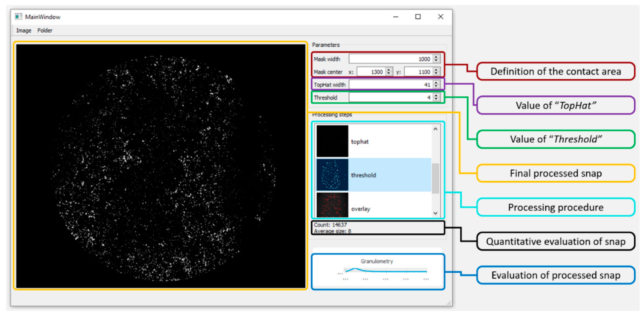Click the Mask center y spinner arrows
Screen dimensions: 644x317
[436, 72]
